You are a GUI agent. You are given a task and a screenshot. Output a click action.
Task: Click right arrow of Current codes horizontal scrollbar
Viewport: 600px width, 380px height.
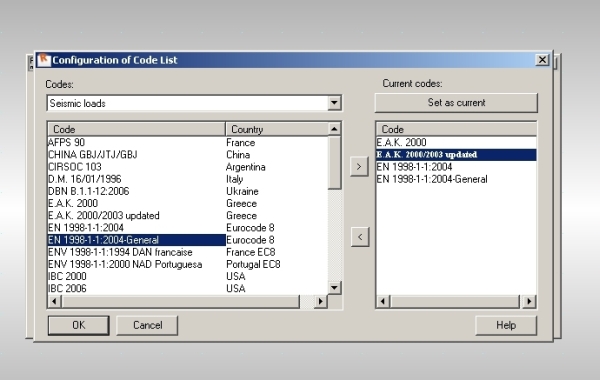pyautogui.click(x=529, y=302)
